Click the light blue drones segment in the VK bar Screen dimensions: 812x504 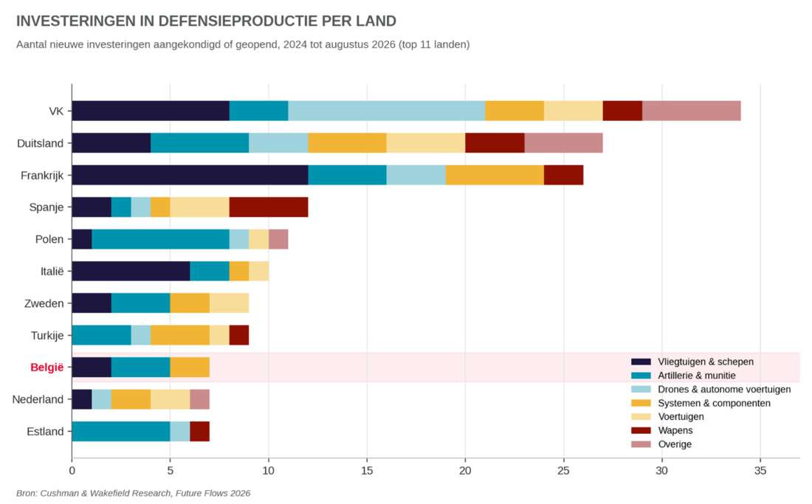(386, 111)
